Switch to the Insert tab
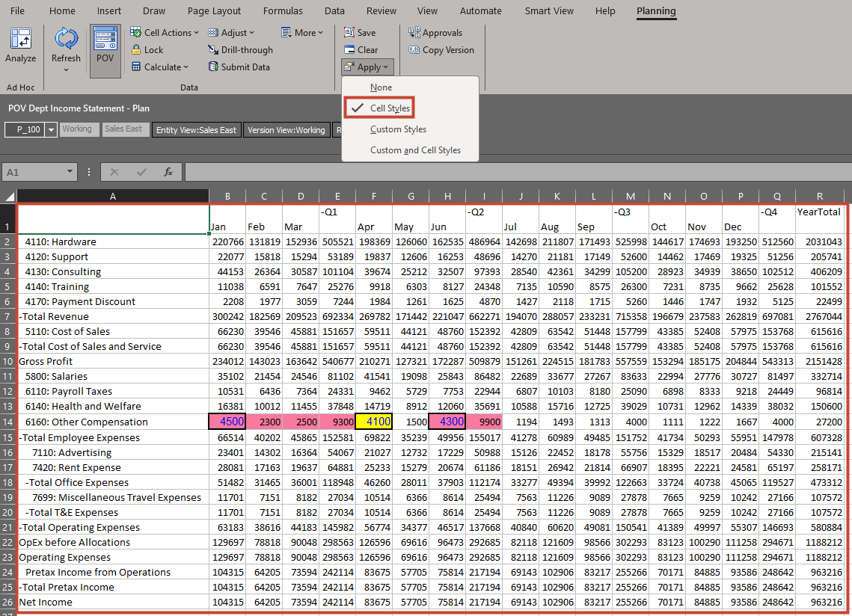This screenshot has width=852, height=616. [109, 11]
